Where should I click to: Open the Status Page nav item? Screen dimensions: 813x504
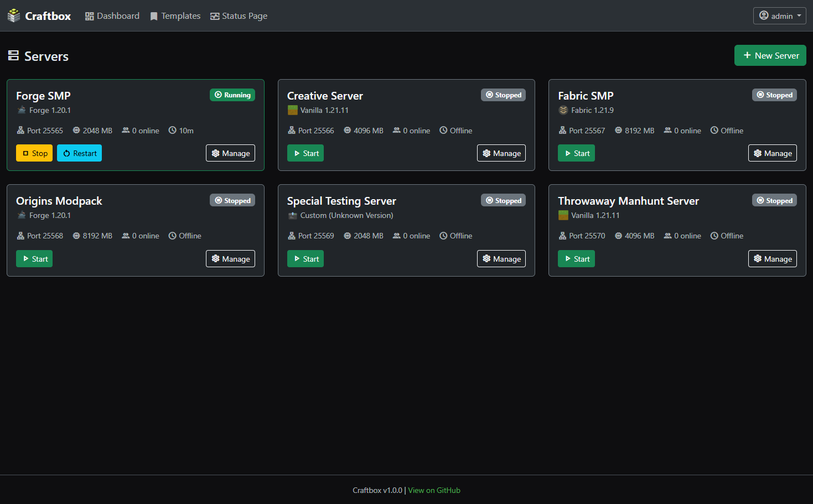(239, 16)
